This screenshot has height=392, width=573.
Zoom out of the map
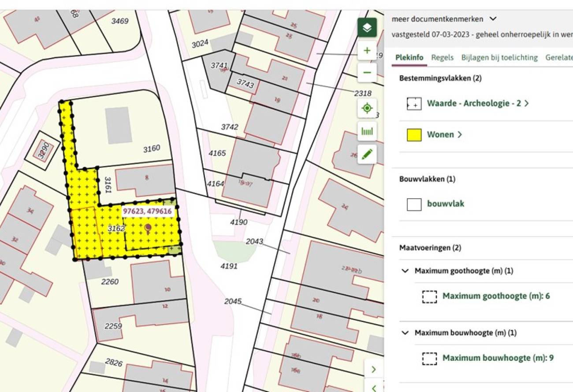367,73
